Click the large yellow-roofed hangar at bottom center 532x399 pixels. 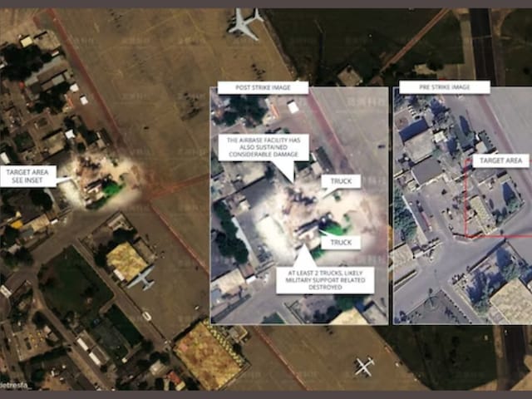coord(209,355)
